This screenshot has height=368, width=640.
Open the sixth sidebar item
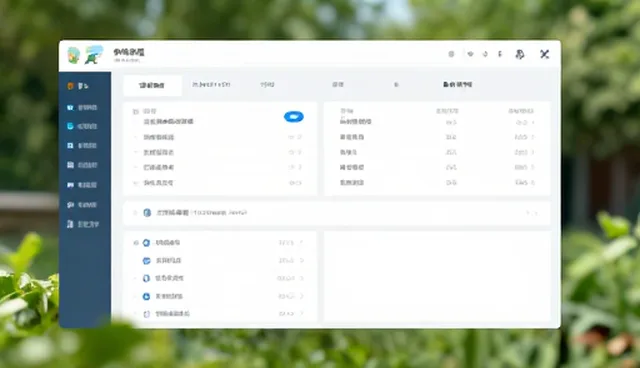tap(82, 185)
